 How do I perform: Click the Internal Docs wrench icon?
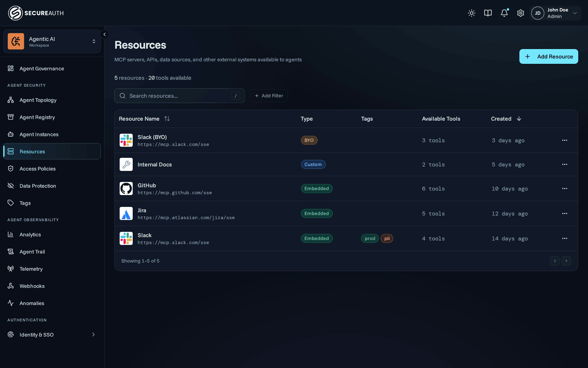pos(126,164)
